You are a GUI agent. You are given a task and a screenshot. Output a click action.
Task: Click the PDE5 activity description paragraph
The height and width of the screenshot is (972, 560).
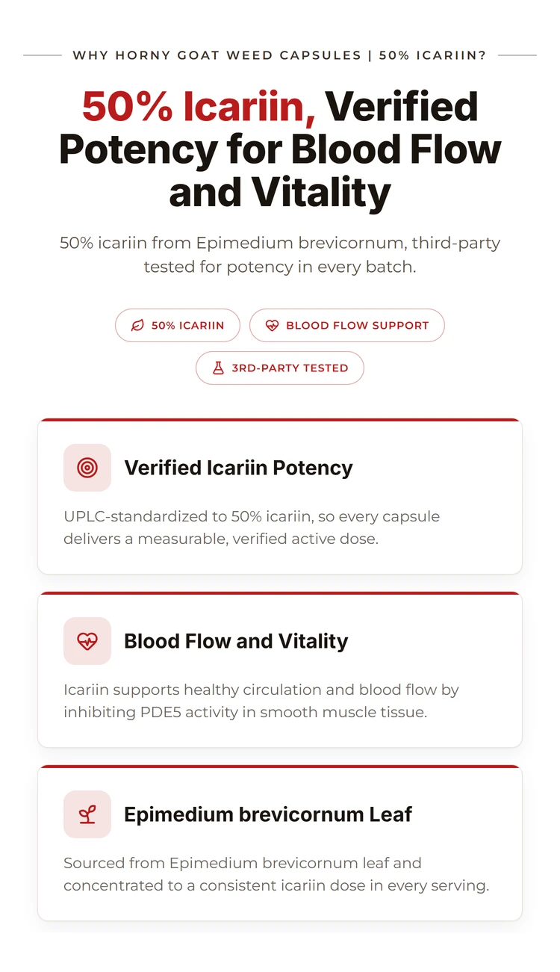tap(261, 701)
